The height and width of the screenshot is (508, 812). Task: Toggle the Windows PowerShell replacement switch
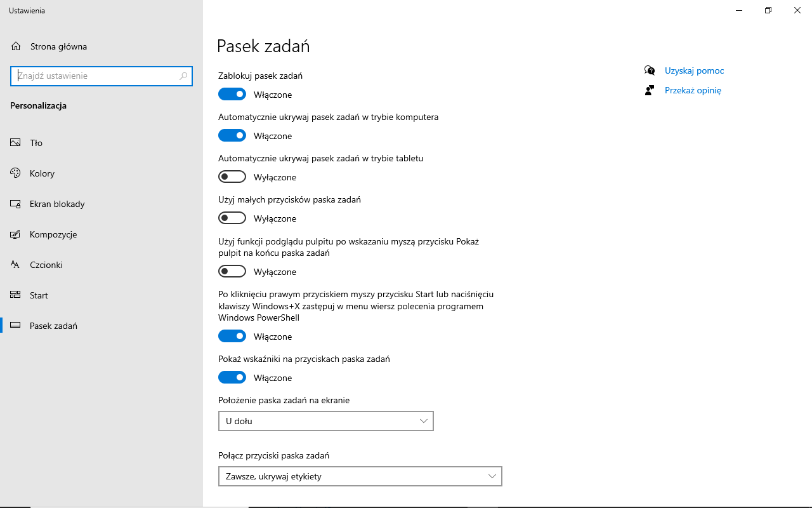(x=232, y=337)
